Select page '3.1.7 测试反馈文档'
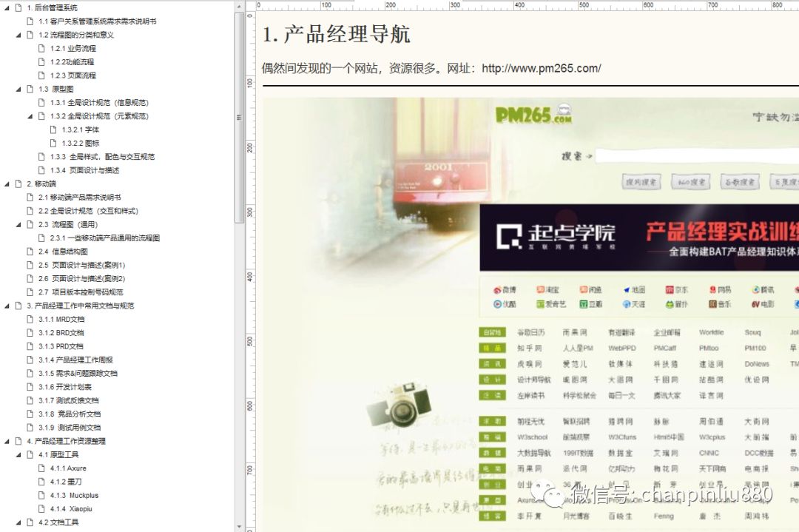This screenshot has height=532, width=799. [x=68, y=400]
